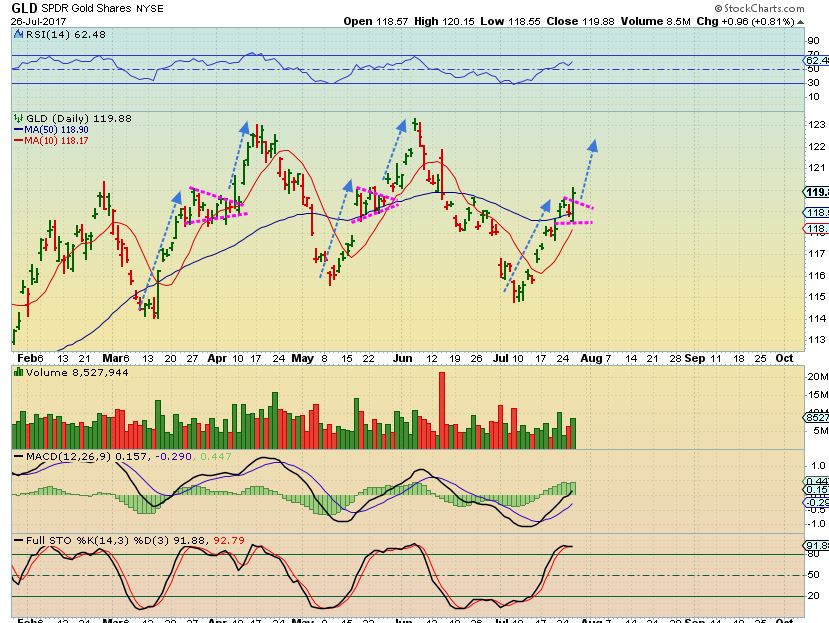Click the green volume bars icon beside Volume
Image resolution: width=829 pixels, height=623 pixels.
(x=19, y=372)
